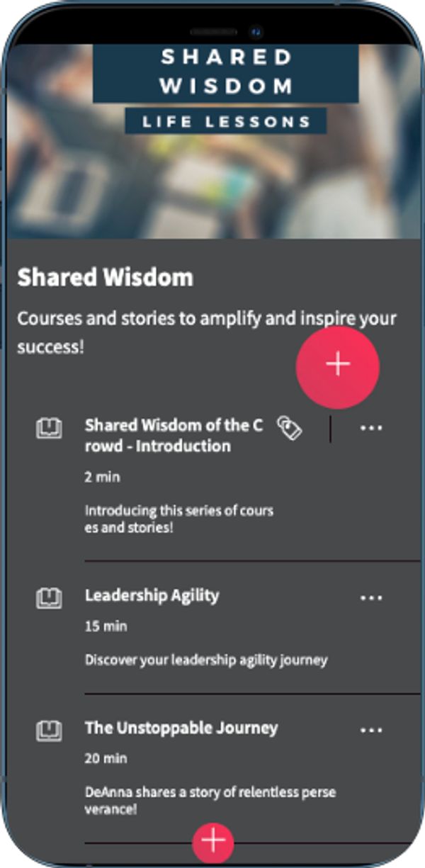Click the DeAnna story description text
The image size is (425, 868).
[210, 801]
